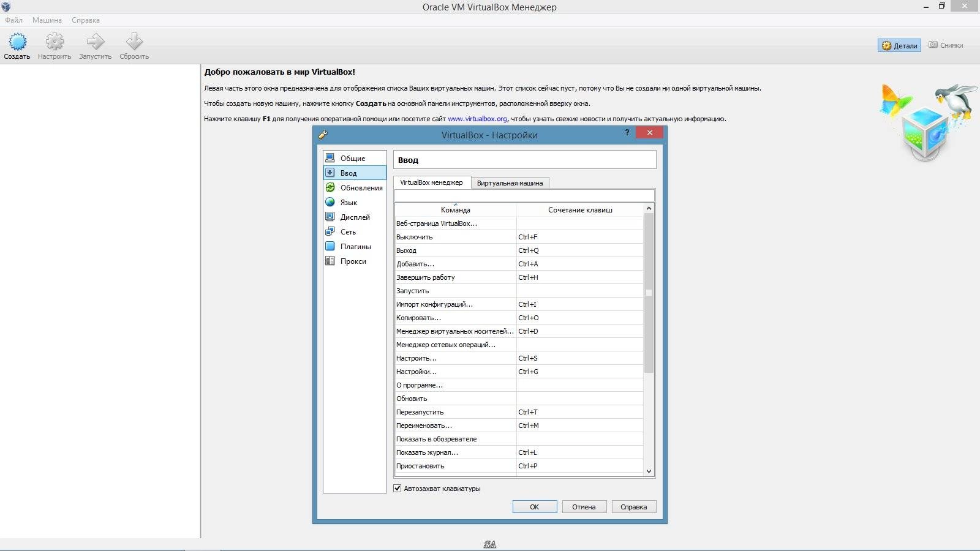The height and width of the screenshot is (551, 980).
Task: Click the VirtualBox icon in main title bar
Action: [x=6, y=7]
